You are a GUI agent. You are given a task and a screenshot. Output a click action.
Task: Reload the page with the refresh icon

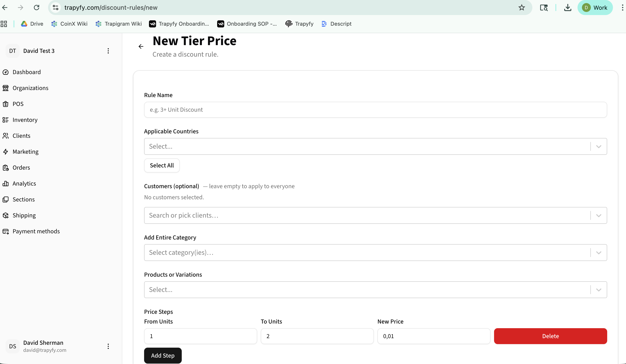[37, 8]
